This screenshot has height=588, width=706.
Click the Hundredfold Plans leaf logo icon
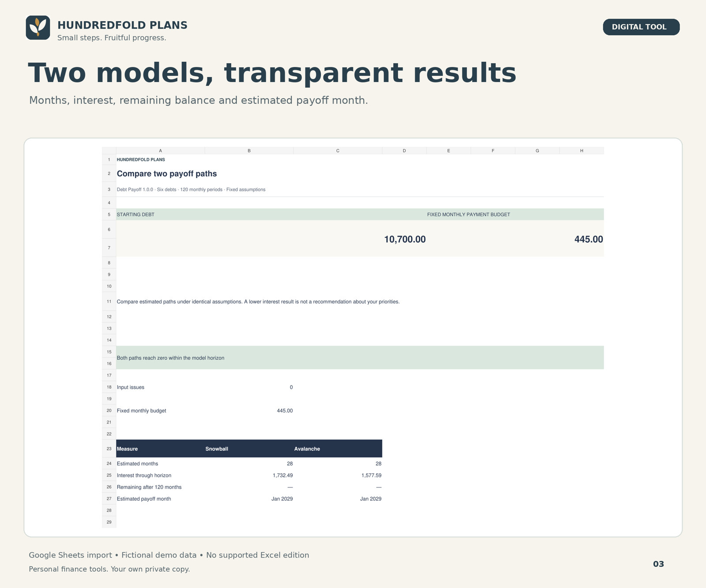(x=38, y=28)
